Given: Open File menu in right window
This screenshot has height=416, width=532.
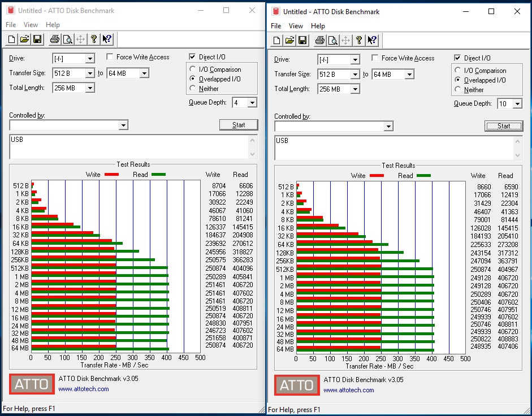Looking at the screenshot, I should tap(276, 26).
